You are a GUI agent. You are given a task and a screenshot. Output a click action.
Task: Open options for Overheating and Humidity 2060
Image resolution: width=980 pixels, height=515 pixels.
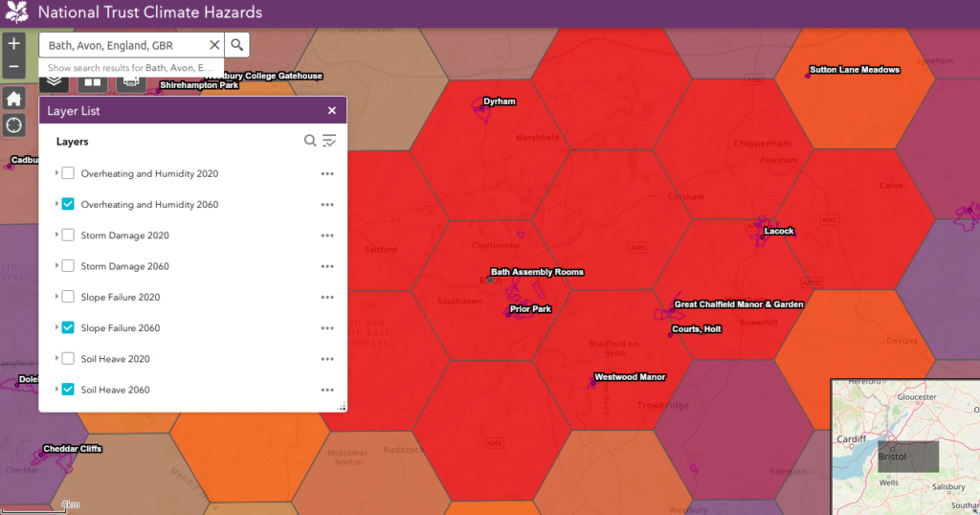(327, 205)
